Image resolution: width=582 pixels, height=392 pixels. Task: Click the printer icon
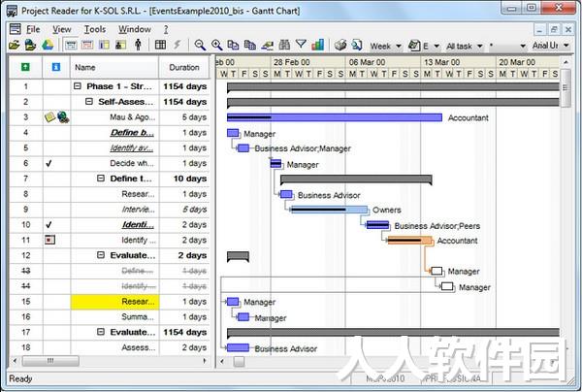point(340,46)
